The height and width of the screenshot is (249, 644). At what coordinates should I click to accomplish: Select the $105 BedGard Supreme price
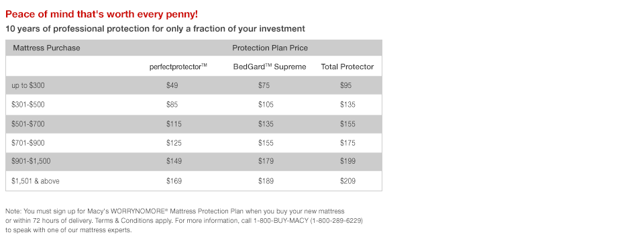tap(266, 105)
